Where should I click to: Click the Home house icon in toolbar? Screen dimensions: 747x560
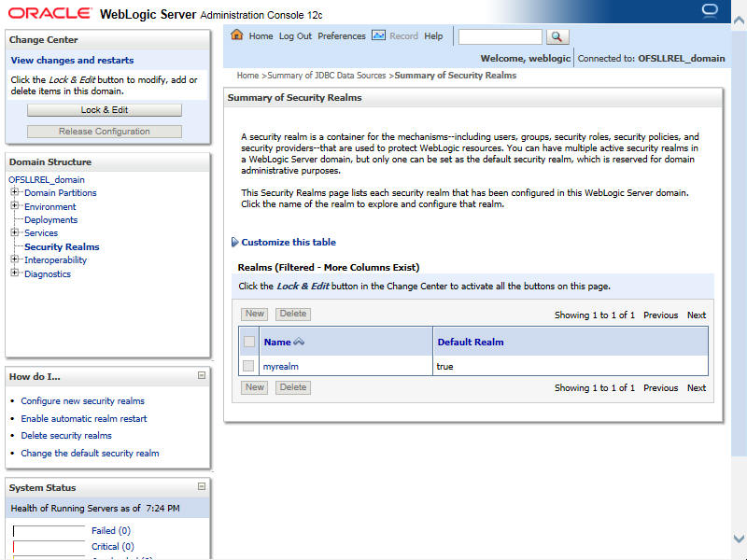pos(237,35)
